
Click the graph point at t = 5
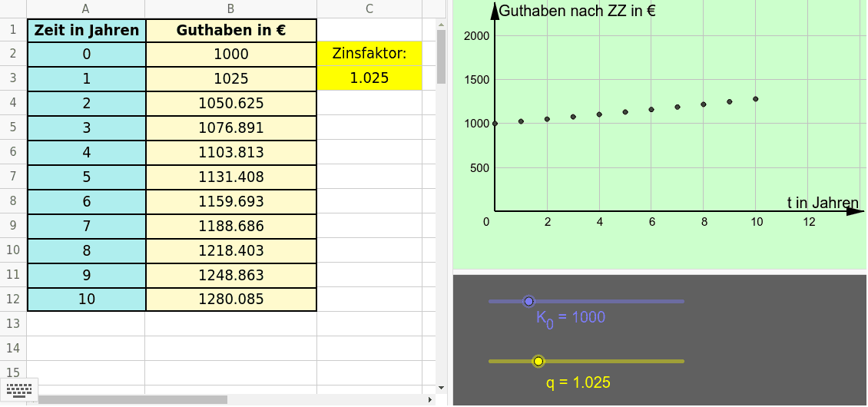point(625,112)
